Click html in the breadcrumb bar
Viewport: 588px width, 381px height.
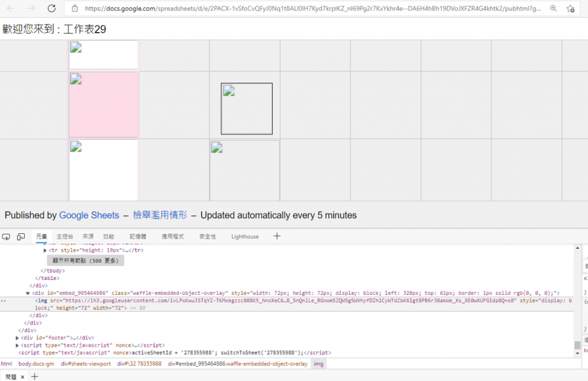pyautogui.click(x=6, y=364)
